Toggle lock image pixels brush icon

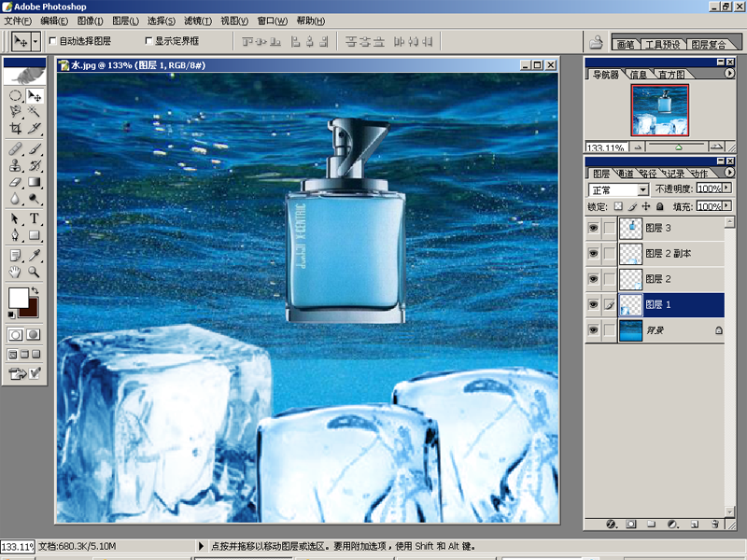(632, 206)
